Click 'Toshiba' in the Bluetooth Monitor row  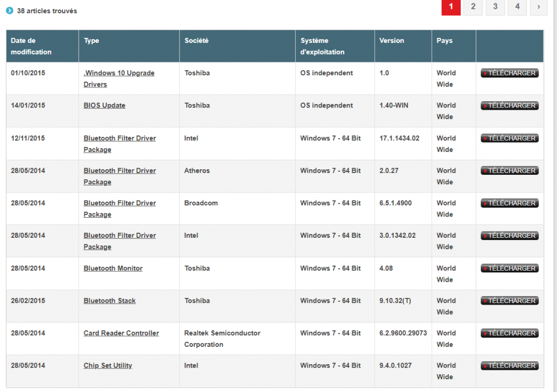pos(197,268)
